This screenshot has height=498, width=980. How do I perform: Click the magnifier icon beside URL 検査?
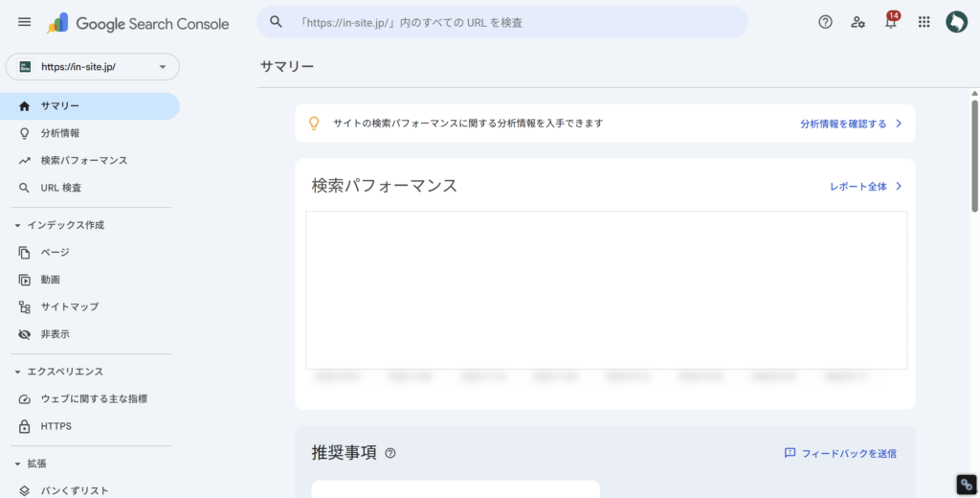(x=24, y=188)
